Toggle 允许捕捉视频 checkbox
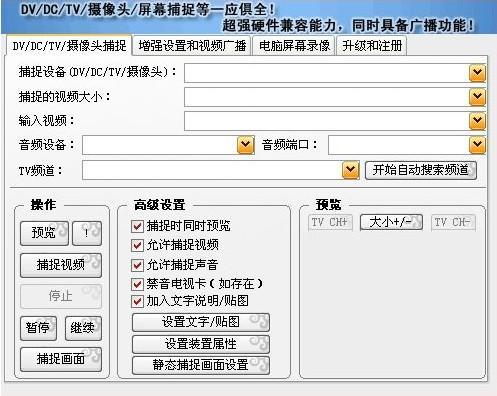 click(137, 245)
